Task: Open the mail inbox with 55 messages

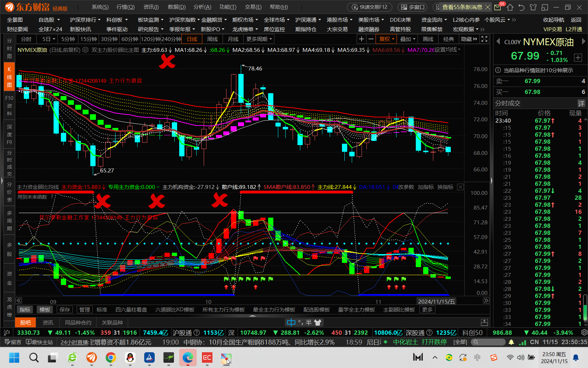Action: 497,7
